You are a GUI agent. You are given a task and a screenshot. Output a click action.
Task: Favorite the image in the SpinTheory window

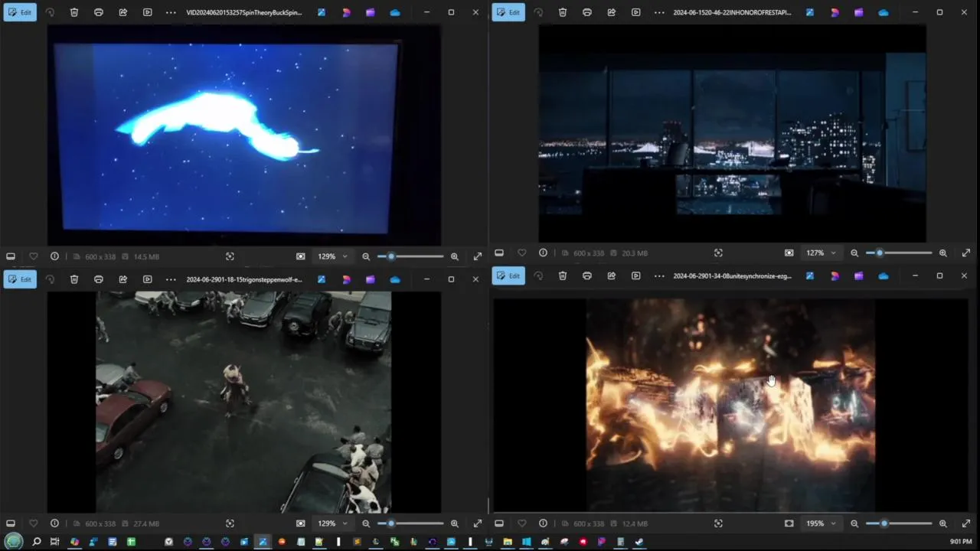(33, 256)
